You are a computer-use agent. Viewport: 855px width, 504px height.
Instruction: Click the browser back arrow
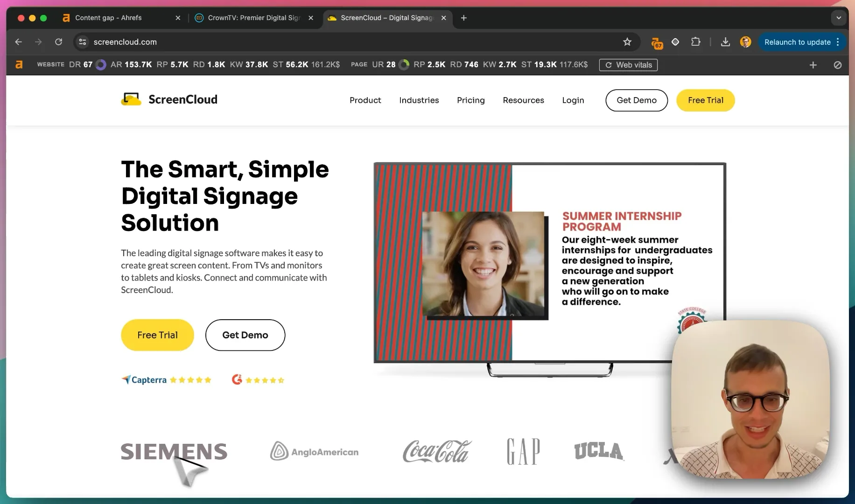click(x=19, y=42)
